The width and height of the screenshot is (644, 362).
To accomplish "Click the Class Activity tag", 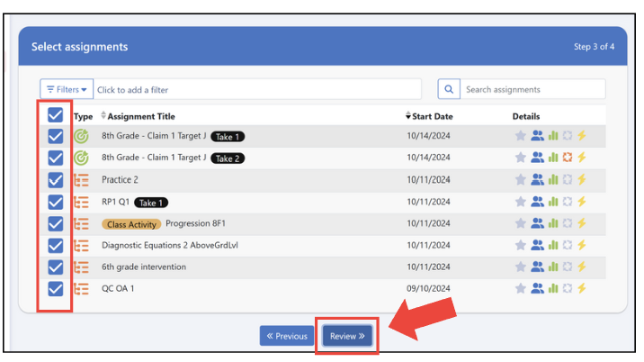I will 131,224.
